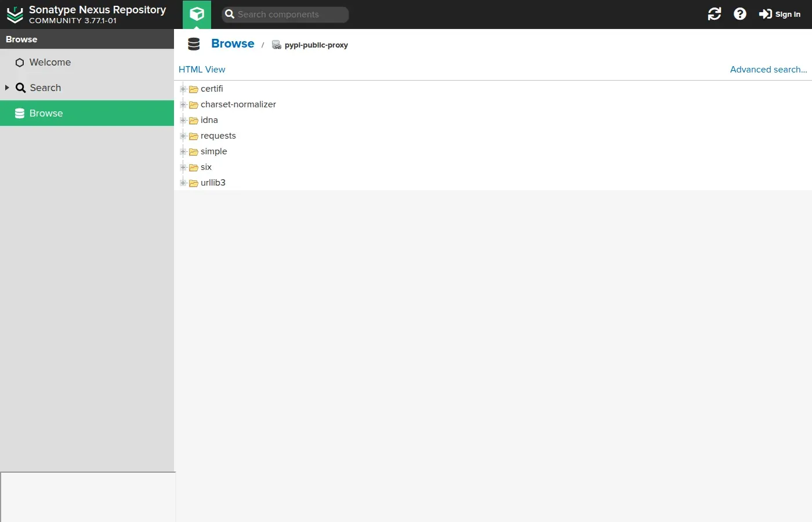
Task: Click the Welcome hexagon icon
Action: coord(20,63)
